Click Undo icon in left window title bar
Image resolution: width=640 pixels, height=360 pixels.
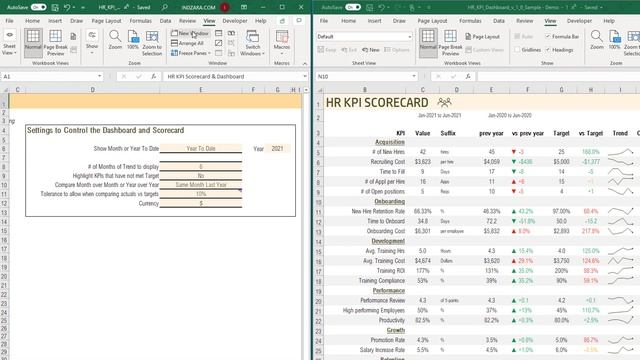[x=67, y=7]
